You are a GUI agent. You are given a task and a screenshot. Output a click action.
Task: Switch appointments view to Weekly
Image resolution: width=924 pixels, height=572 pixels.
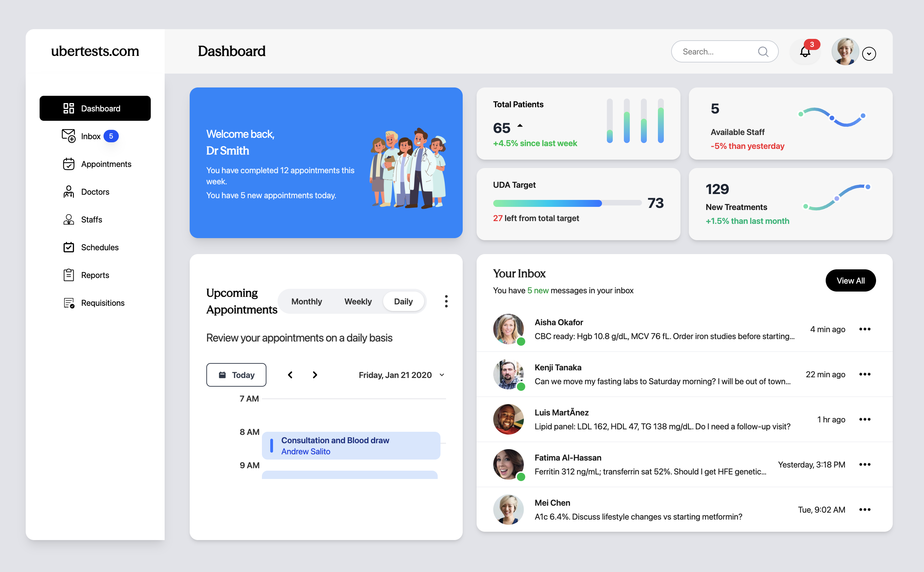[x=358, y=302]
